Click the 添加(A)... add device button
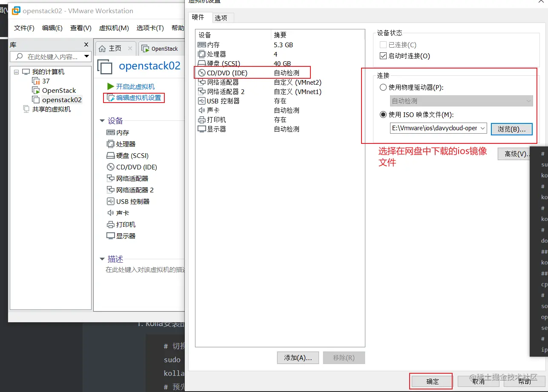 298,358
